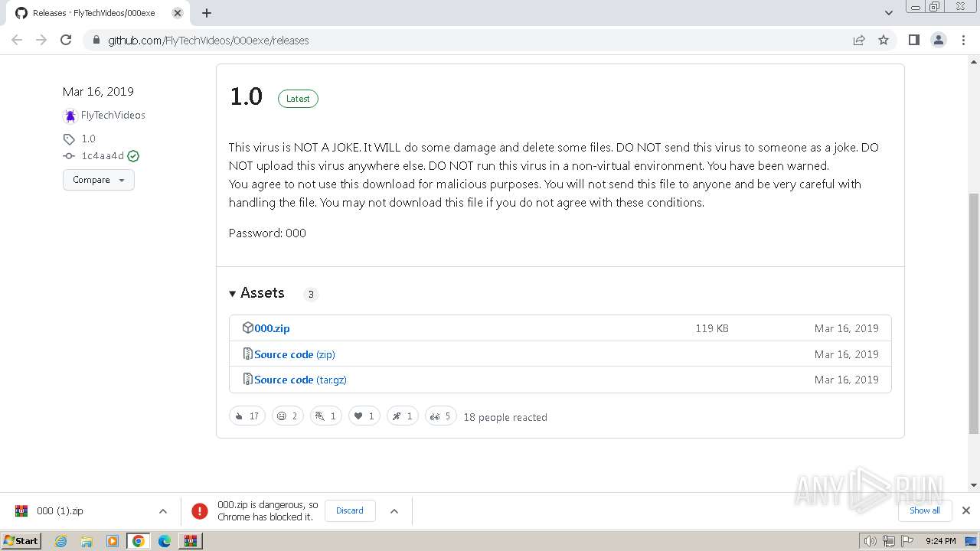Select the Releases FlyTechVideos tab
This screenshot has height=551, width=980.
(x=98, y=13)
